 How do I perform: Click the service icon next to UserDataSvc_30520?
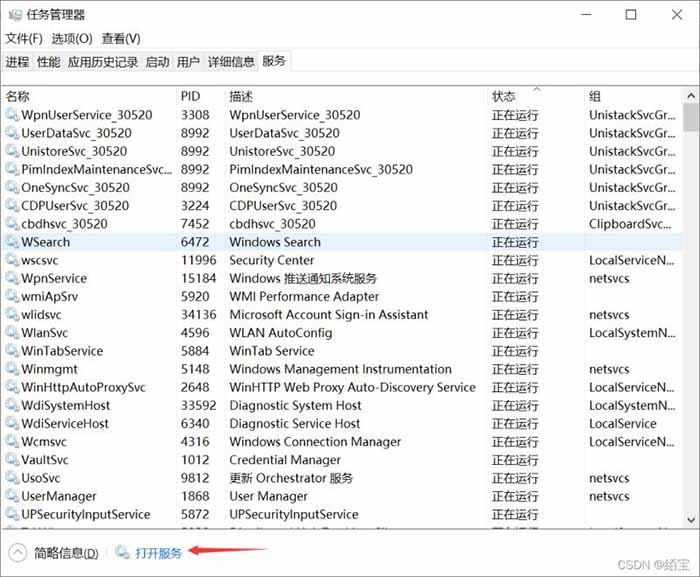tap(12, 133)
